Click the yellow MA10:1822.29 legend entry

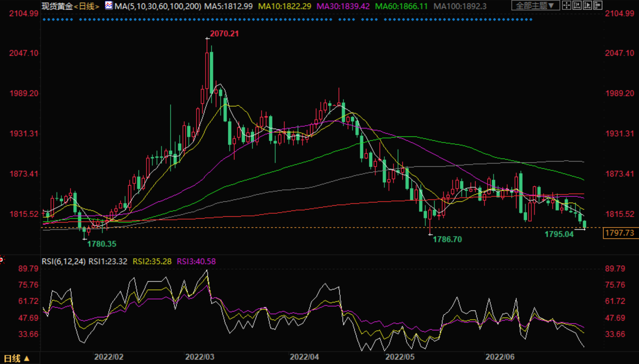(x=285, y=6)
